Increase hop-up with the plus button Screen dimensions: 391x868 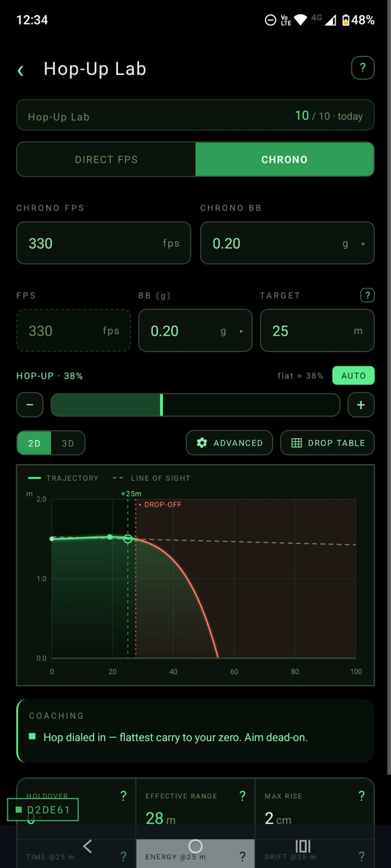point(361,405)
